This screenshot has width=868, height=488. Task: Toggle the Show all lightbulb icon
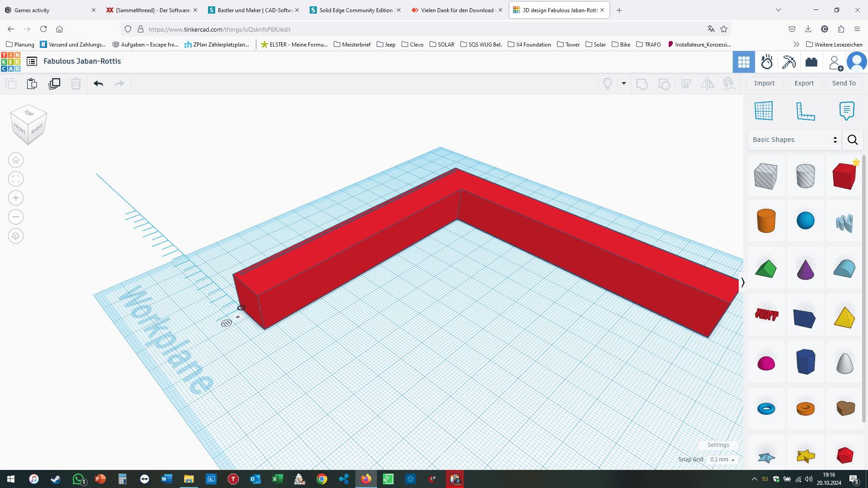click(x=608, y=84)
